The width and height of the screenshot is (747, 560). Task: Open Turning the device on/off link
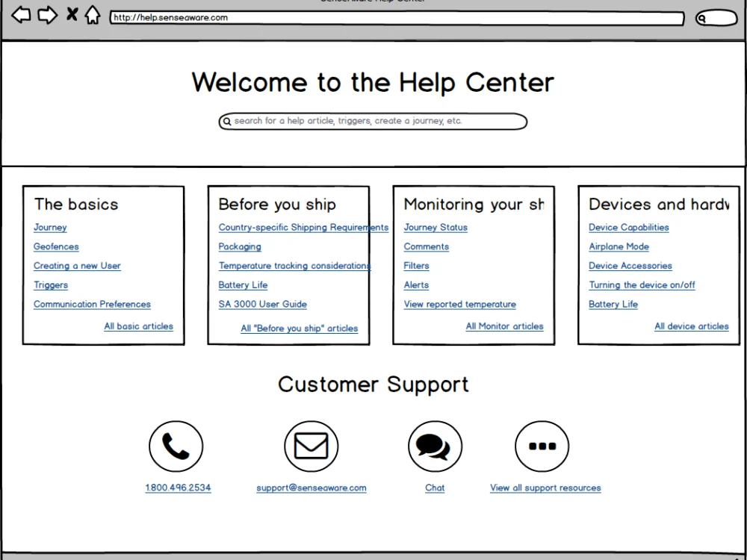point(642,284)
